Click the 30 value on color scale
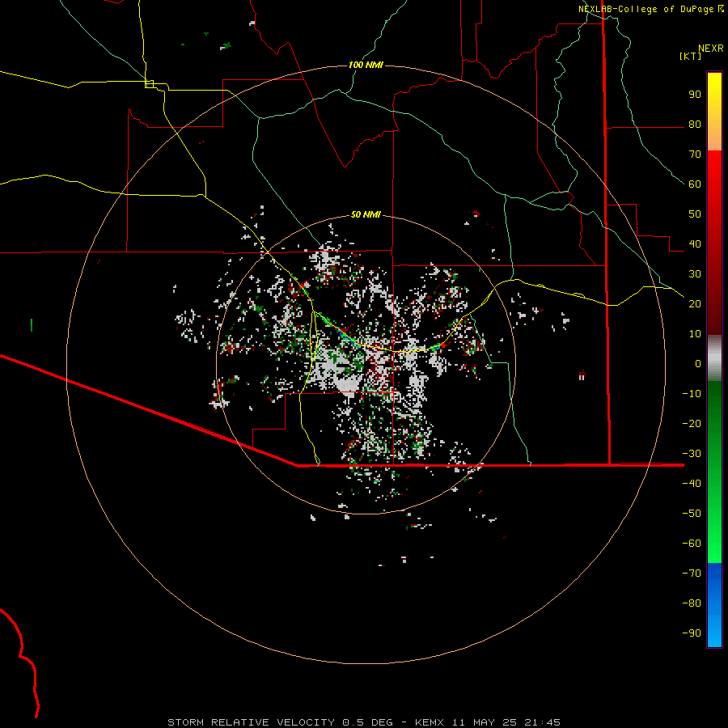The height and width of the screenshot is (728, 728). click(695, 274)
